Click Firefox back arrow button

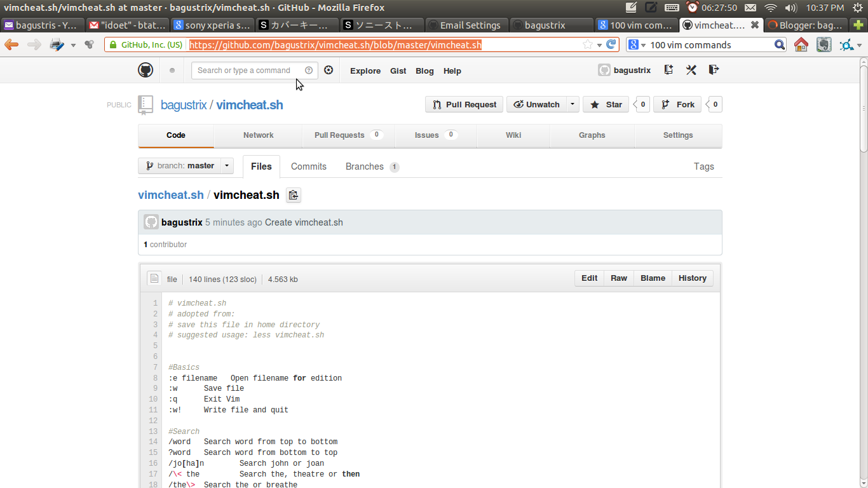[11, 44]
